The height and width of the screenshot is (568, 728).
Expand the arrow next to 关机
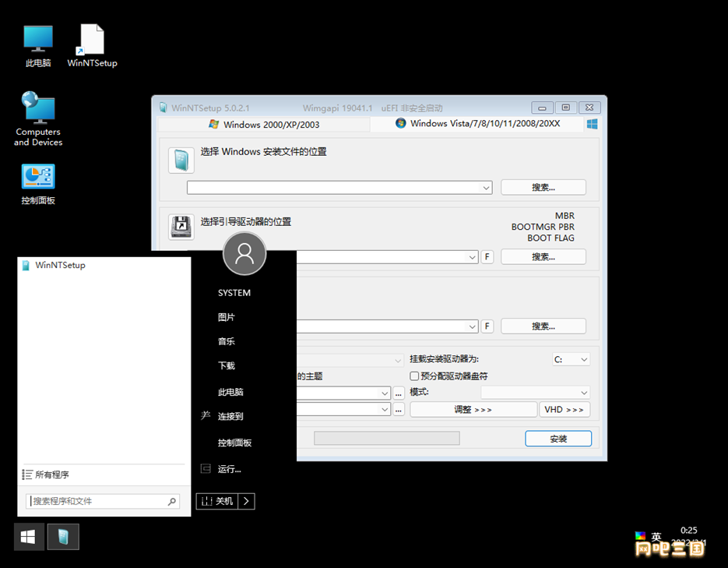(247, 501)
